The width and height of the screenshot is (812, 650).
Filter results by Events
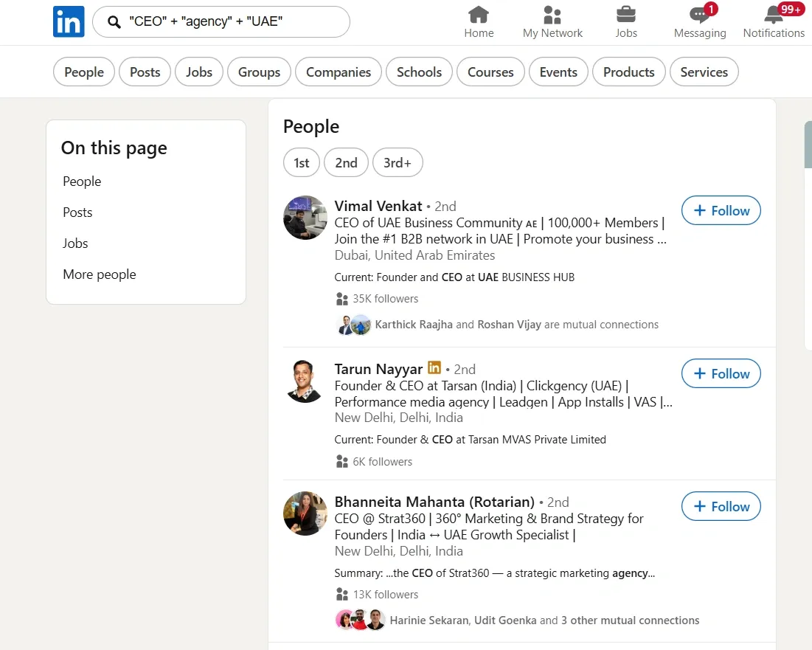coord(558,72)
